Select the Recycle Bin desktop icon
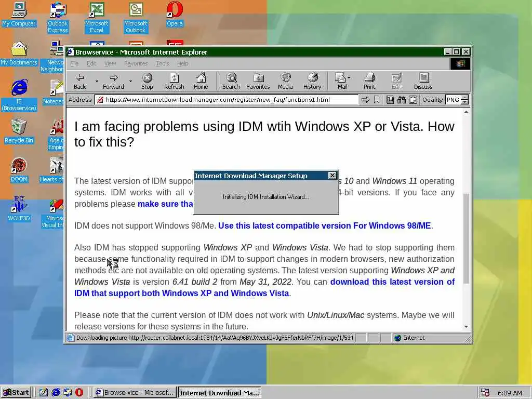The width and height of the screenshot is (532, 399). click(19, 131)
